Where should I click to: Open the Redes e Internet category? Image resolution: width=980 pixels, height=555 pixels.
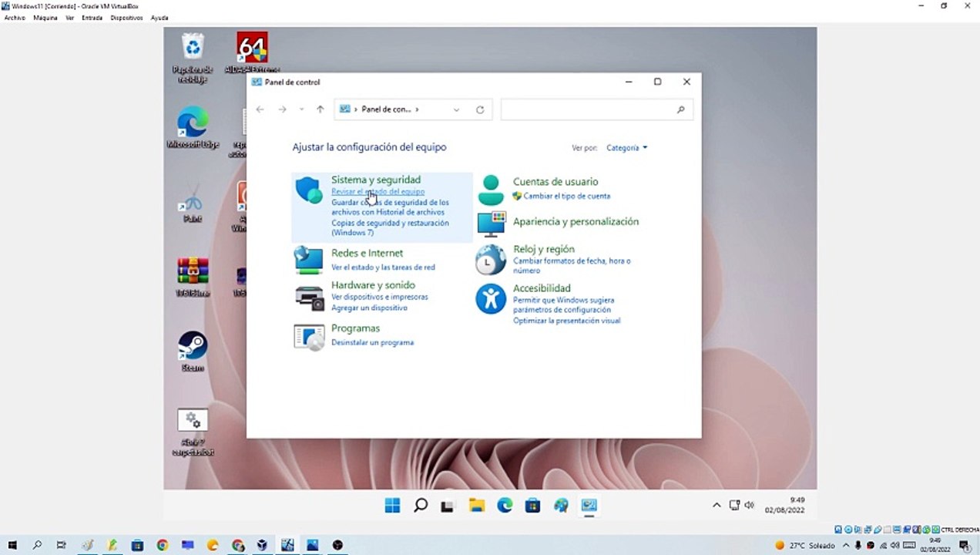tap(367, 253)
